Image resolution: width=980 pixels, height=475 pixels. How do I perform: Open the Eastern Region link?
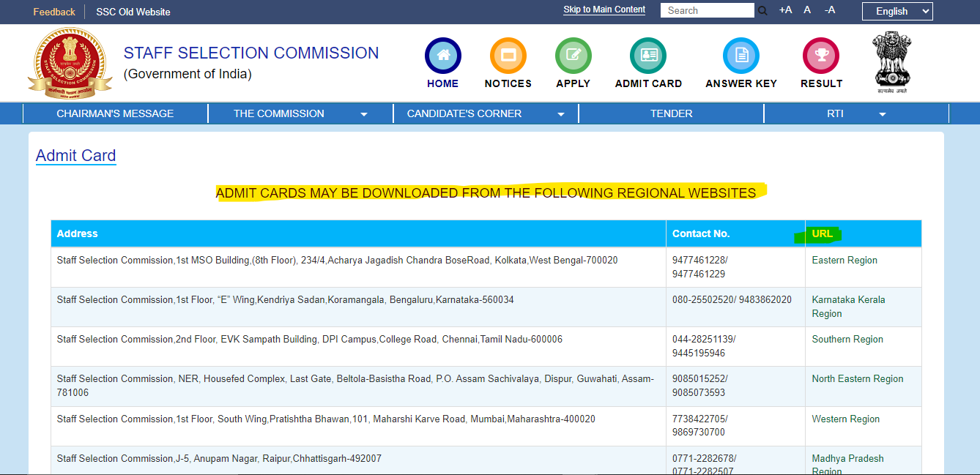844,260
